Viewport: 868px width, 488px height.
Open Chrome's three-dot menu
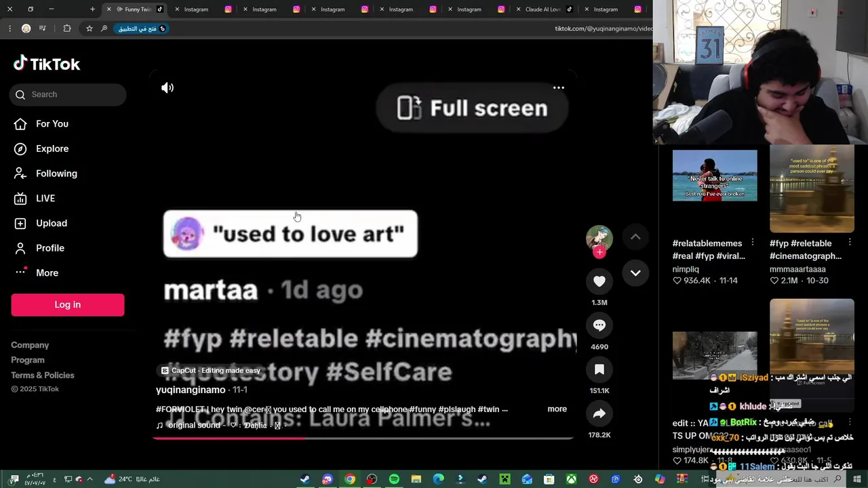click(9, 28)
